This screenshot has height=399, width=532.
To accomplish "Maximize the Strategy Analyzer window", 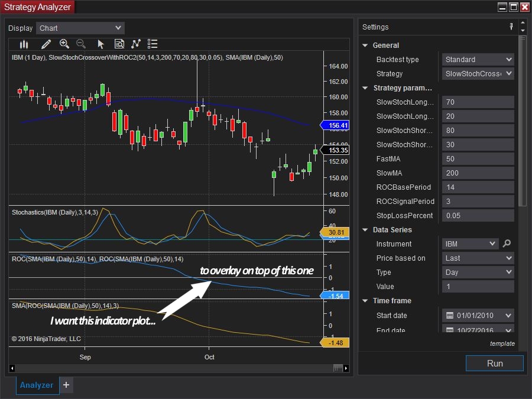I will (x=514, y=7).
